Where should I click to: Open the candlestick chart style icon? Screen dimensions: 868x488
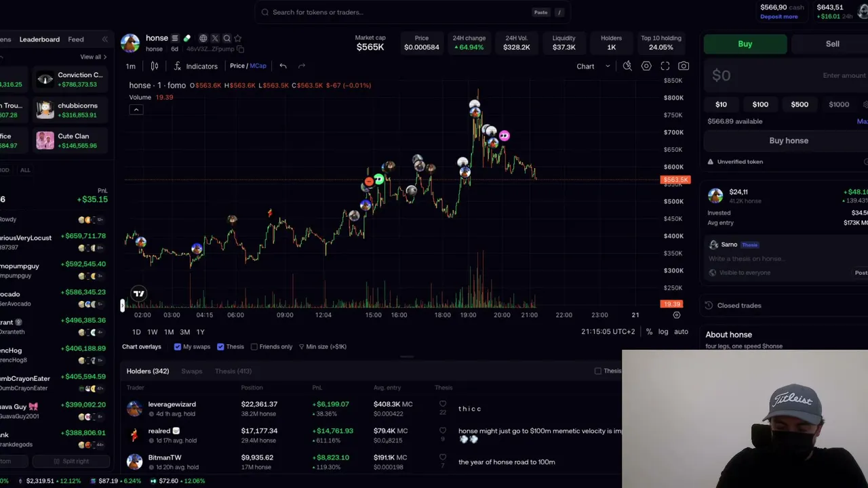155,66
